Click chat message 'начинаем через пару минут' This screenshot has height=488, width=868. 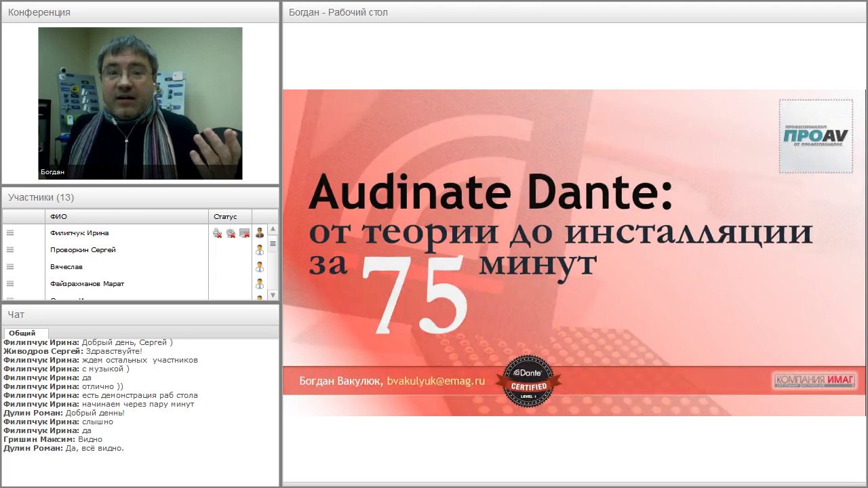coord(138,405)
